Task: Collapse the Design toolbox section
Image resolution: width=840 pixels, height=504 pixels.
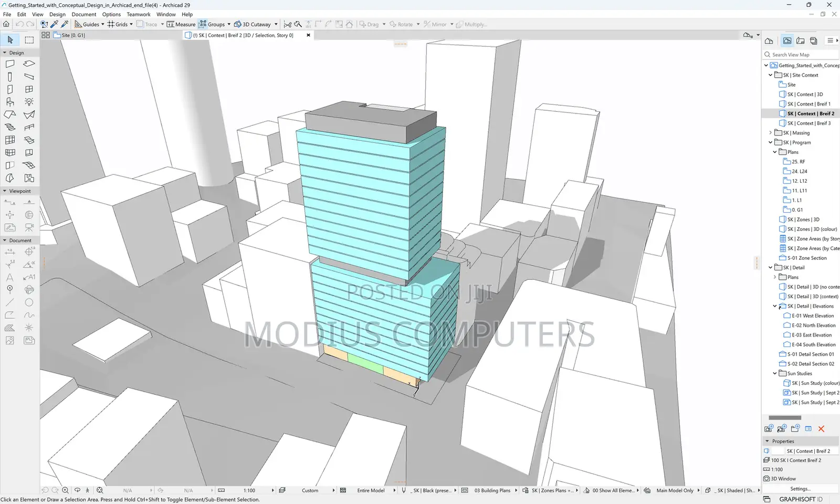Action: click(5, 52)
